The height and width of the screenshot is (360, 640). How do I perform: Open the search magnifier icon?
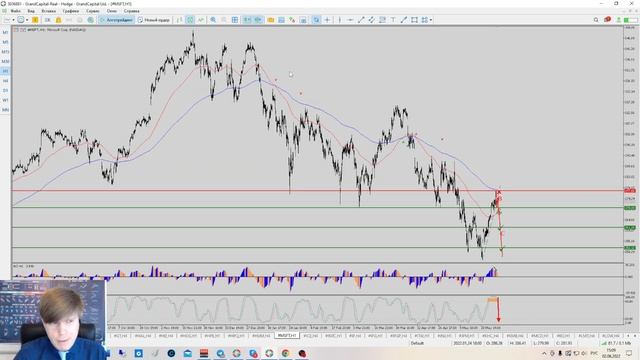coord(596,20)
